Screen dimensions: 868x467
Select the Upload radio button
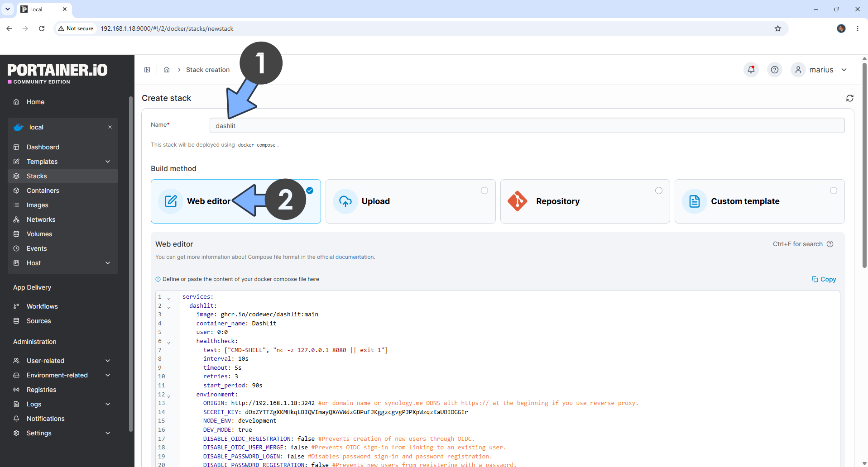coord(484,191)
